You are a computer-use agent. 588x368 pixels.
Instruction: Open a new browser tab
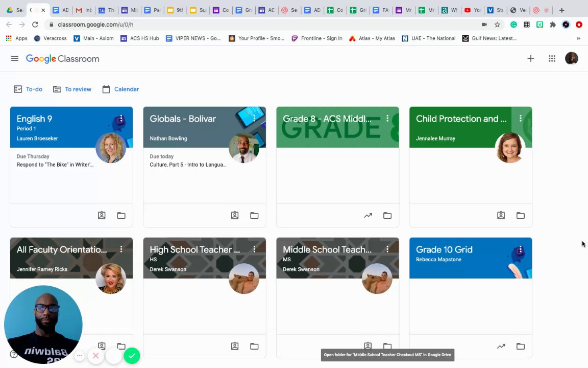pyautogui.click(x=562, y=10)
